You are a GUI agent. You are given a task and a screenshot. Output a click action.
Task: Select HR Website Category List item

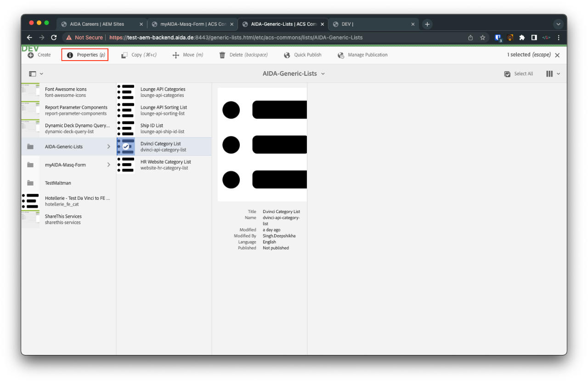coord(165,164)
